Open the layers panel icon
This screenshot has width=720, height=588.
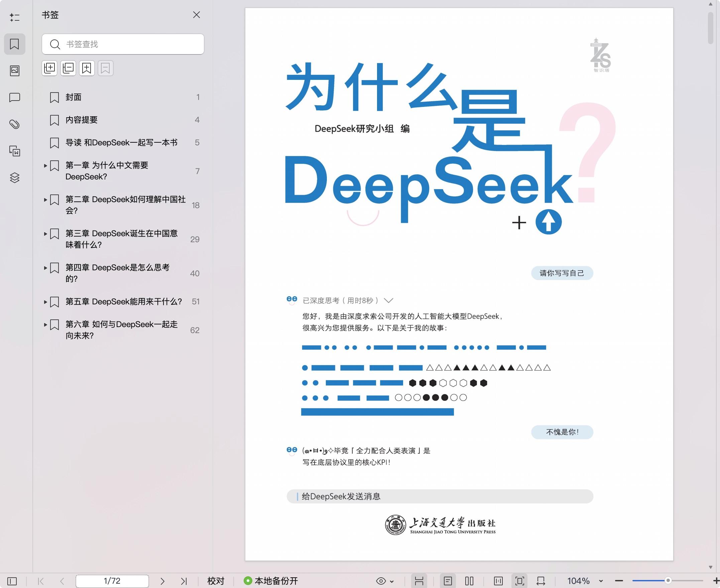(15, 177)
